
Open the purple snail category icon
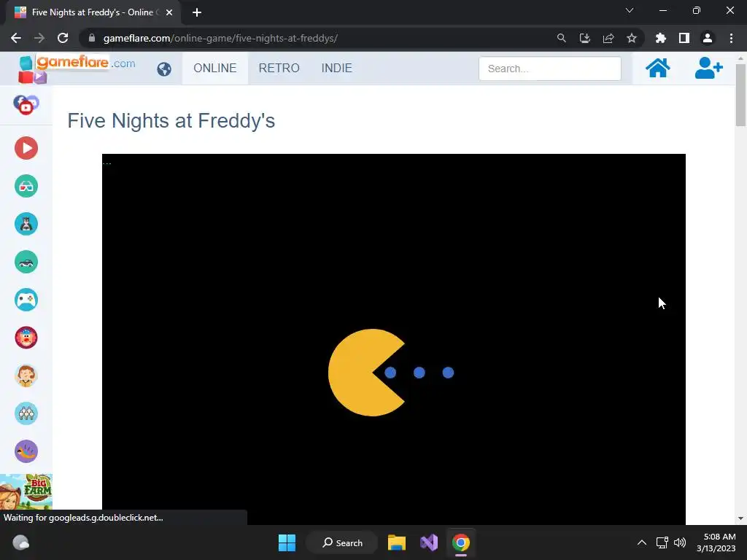pos(26,451)
